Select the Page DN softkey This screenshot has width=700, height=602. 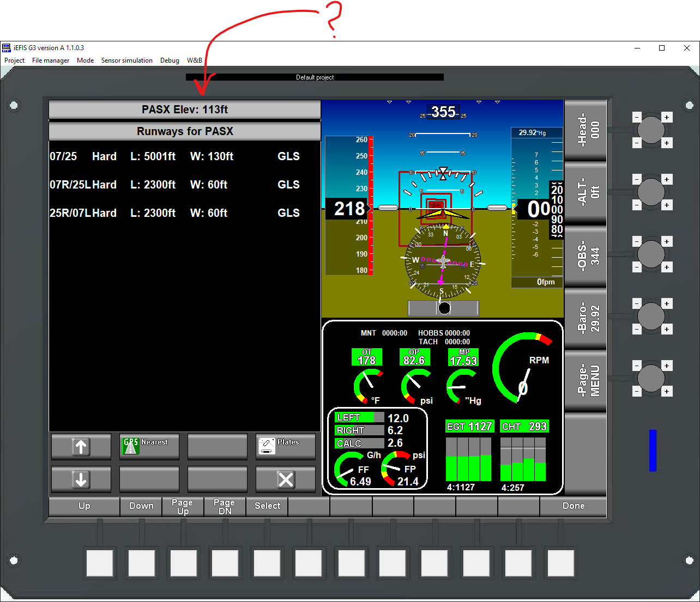click(x=225, y=506)
